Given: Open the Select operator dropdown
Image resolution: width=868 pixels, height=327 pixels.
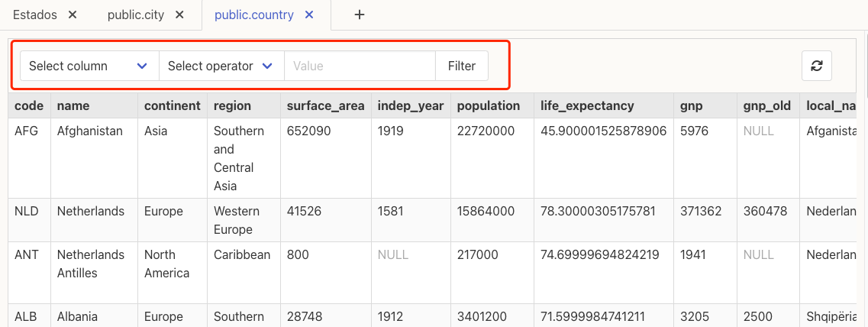Looking at the screenshot, I should pyautogui.click(x=221, y=66).
